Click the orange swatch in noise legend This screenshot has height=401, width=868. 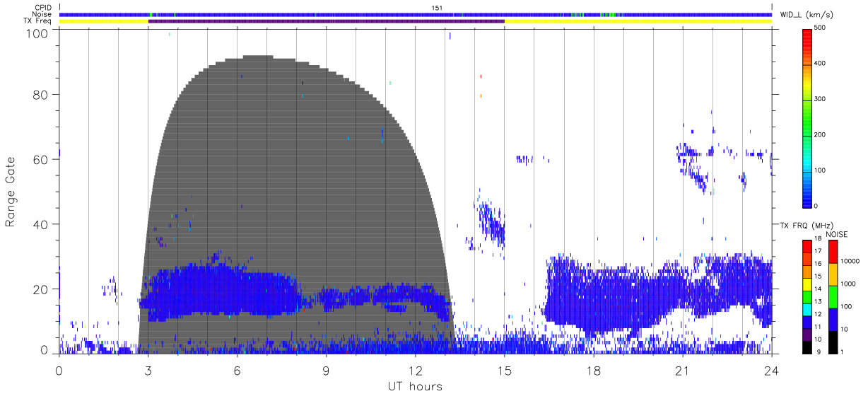(833, 274)
